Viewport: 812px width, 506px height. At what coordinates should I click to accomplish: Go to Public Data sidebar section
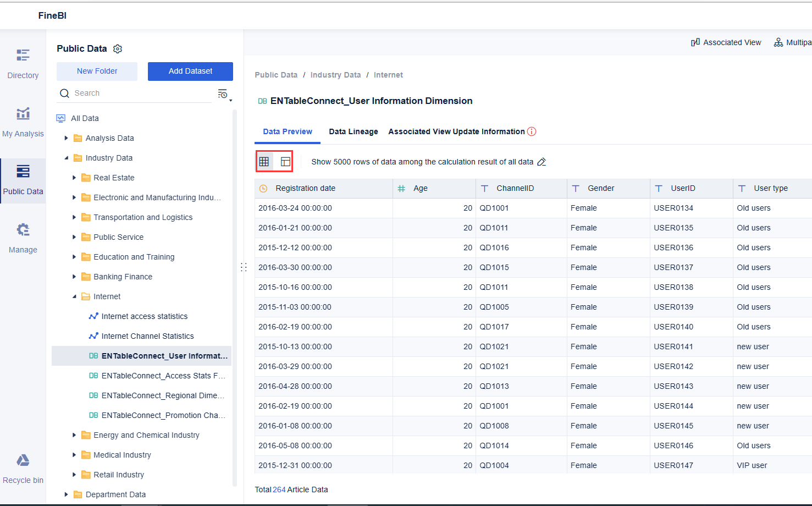point(23,180)
